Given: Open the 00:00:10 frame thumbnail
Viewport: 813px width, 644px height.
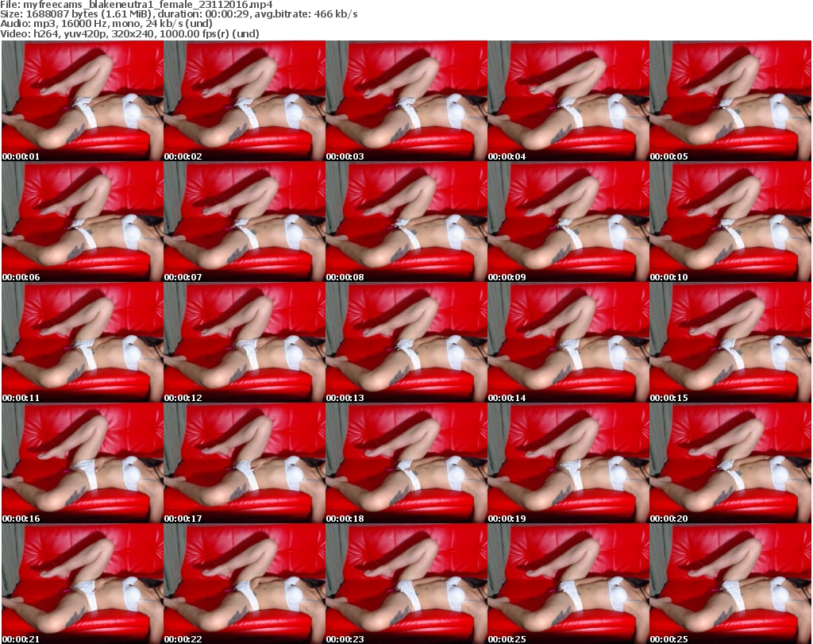Looking at the screenshot, I should pyautogui.click(x=730, y=222).
